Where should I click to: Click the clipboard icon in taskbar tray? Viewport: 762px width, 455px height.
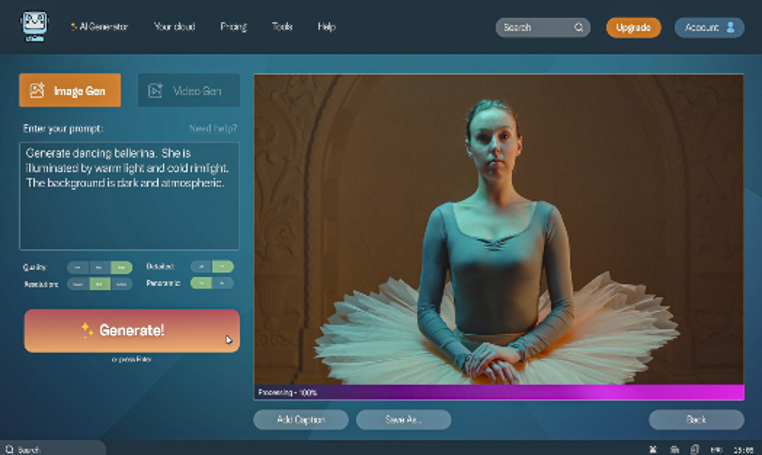pos(695,449)
